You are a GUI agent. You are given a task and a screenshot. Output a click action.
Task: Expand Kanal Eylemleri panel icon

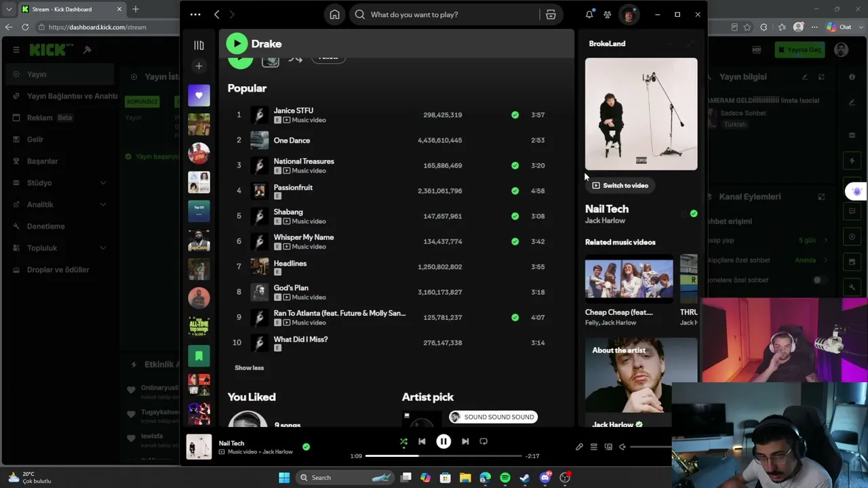[821, 197]
